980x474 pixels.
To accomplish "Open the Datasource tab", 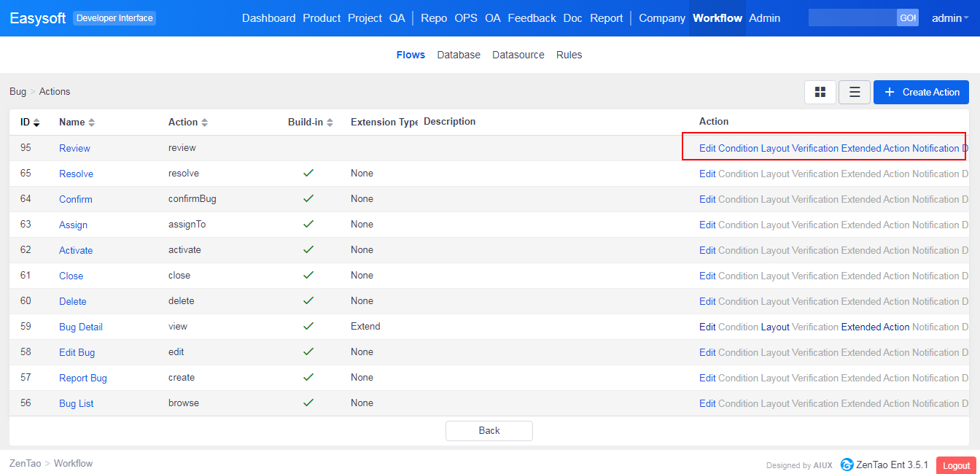I will coord(518,55).
